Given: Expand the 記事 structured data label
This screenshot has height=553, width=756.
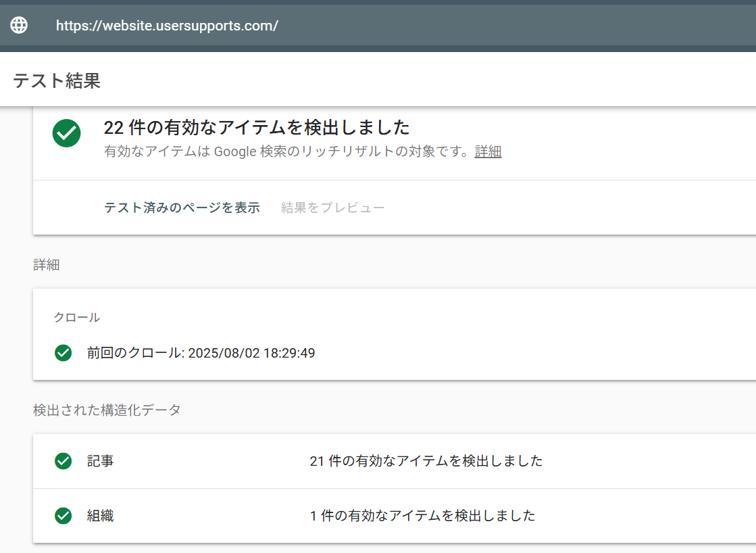Looking at the screenshot, I should tap(100, 461).
